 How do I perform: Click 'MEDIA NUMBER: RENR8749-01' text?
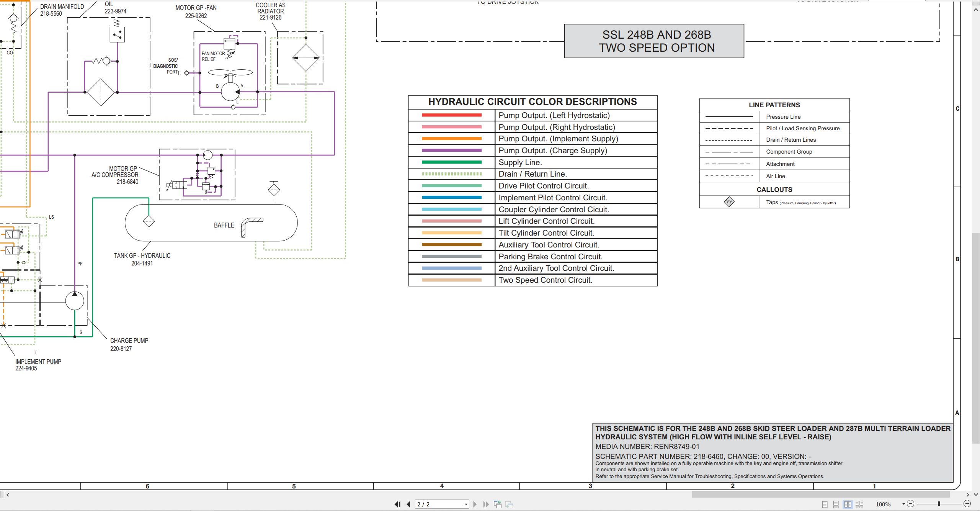coord(647,447)
